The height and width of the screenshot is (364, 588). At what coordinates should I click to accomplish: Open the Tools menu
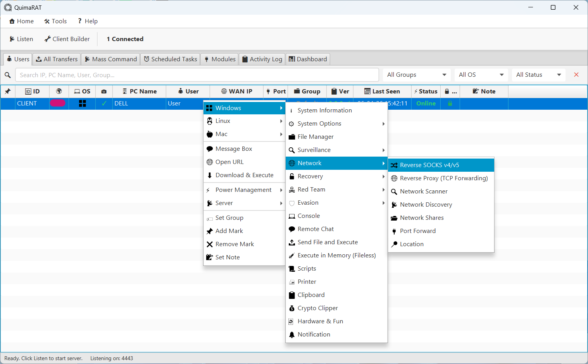pos(55,21)
